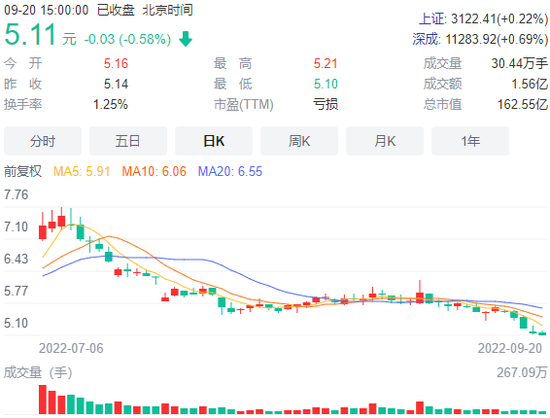Click the last green candlestick on 2022-09-20
This screenshot has height=418, width=550.
542,333
